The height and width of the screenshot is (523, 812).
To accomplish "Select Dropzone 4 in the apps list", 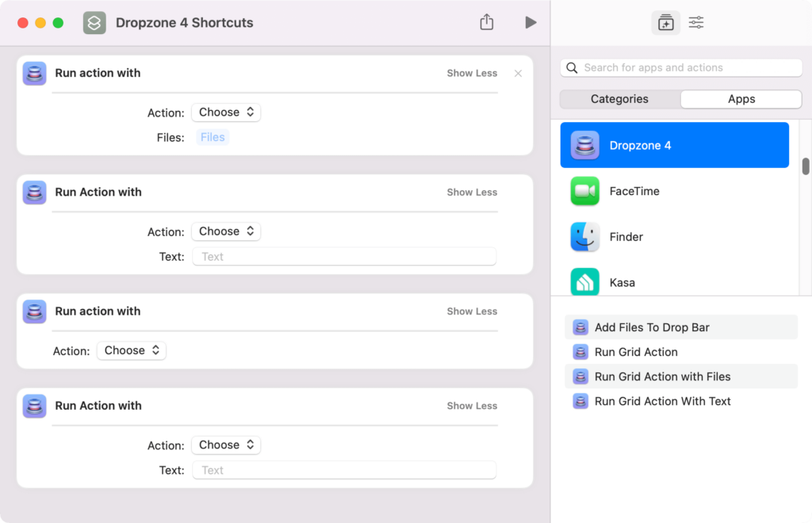I will point(674,145).
